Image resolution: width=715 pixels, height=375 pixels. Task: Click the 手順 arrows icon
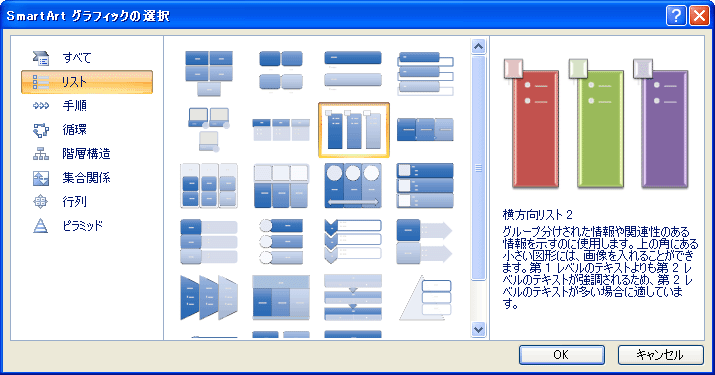(x=41, y=106)
